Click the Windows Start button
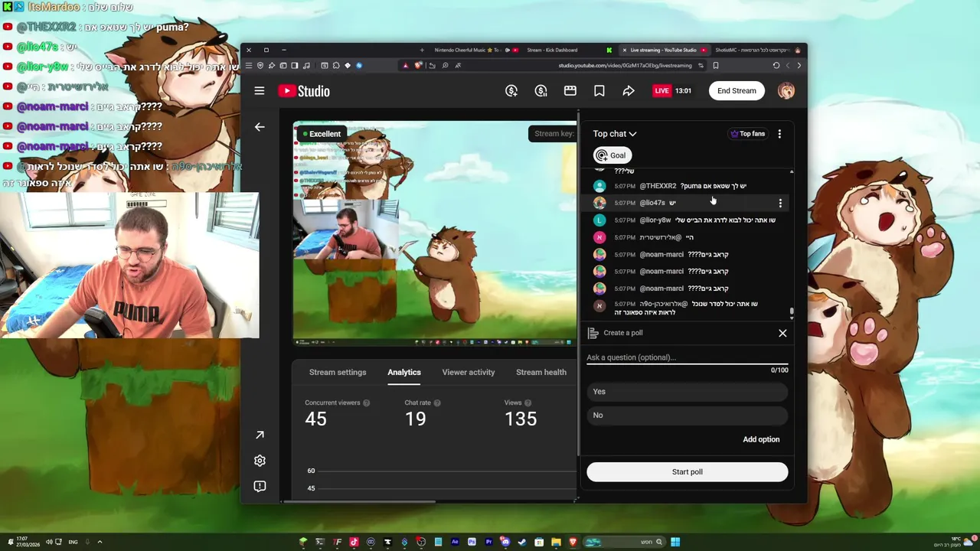 click(675, 542)
